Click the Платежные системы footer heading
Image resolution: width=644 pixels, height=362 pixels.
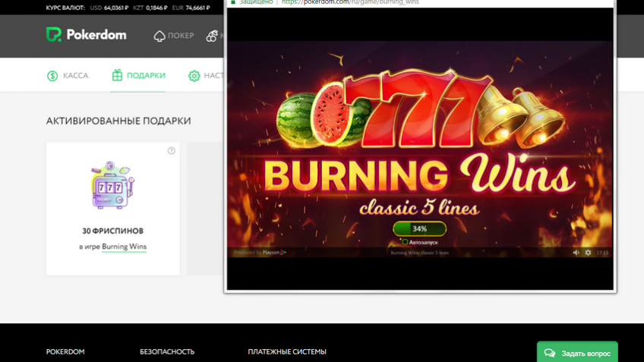click(287, 351)
